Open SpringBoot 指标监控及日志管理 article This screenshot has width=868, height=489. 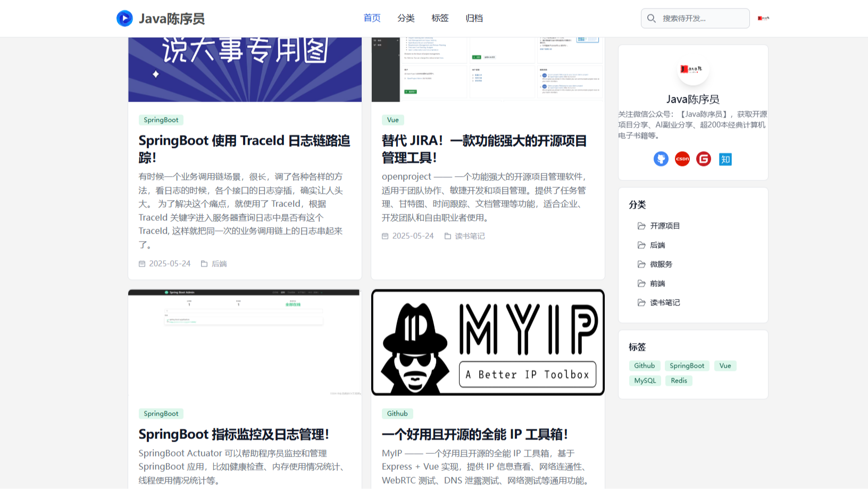[234, 434]
